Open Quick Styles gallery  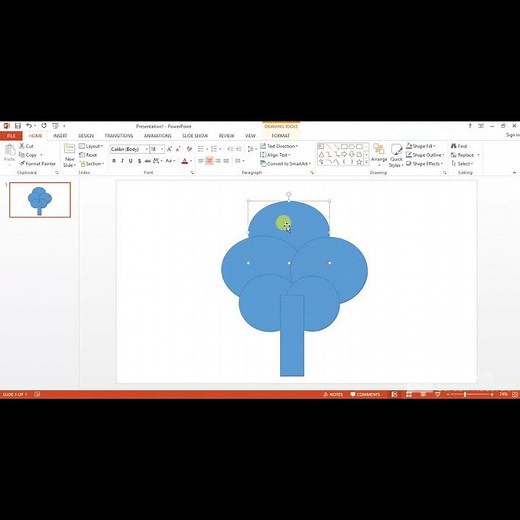[x=396, y=155]
